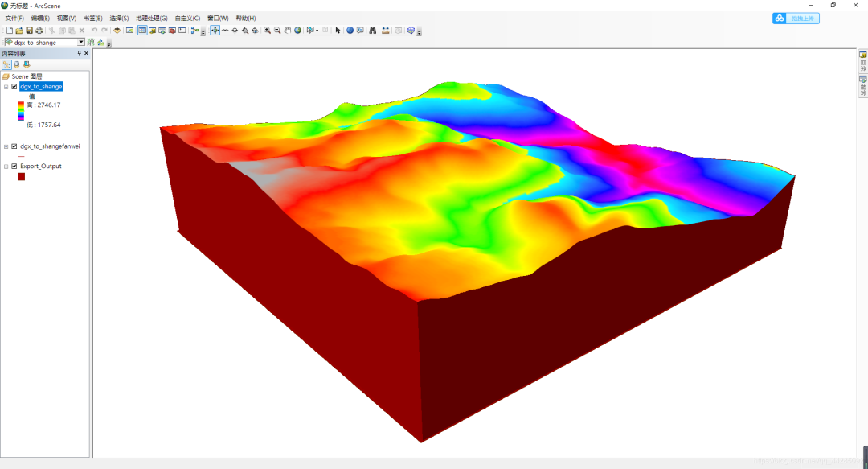The height and width of the screenshot is (469, 868).
Task: Click the Add Data icon
Action: pos(117,31)
